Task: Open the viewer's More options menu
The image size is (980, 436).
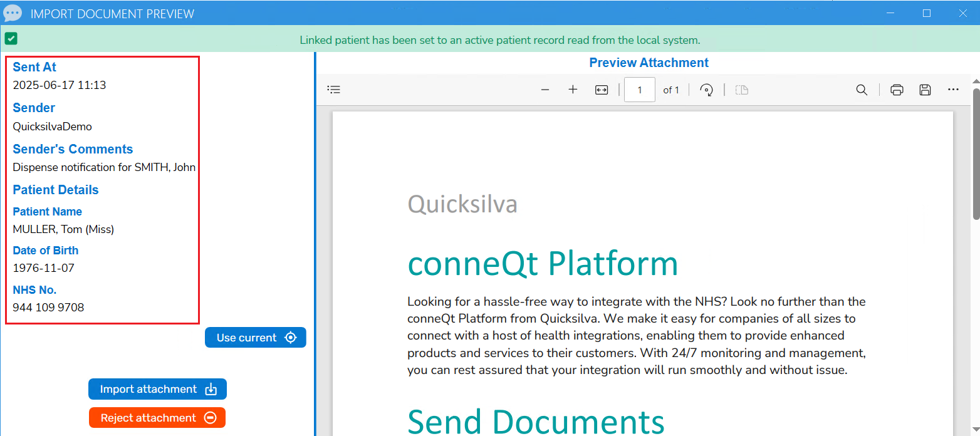Action: [x=952, y=90]
